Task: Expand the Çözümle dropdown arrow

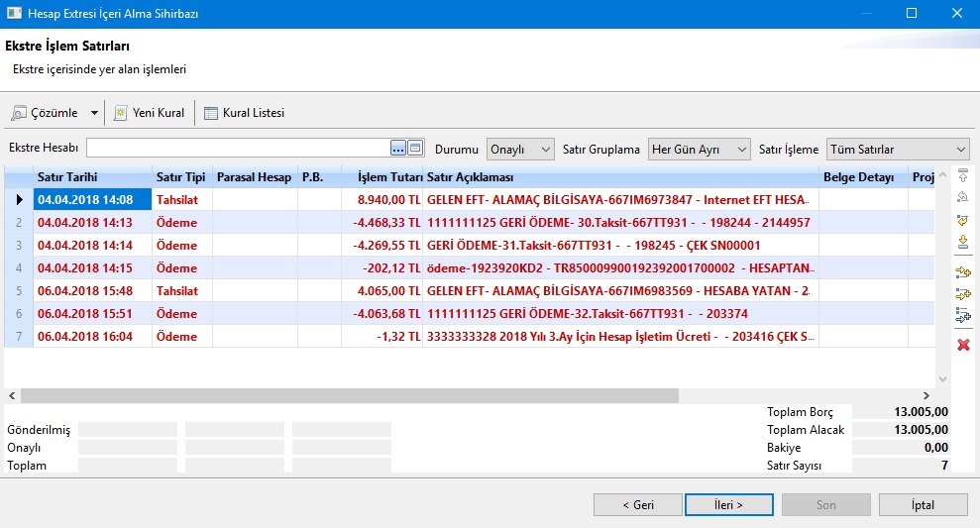Action: pos(94,113)
